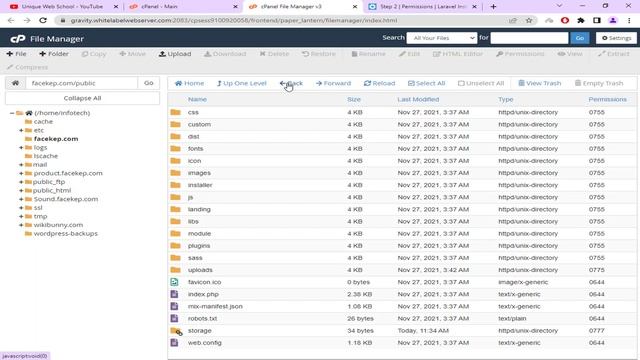Expand the etc folder in tree
Image resolution: width=640 pixels, height=360 pixels.
tap(21, 130)
